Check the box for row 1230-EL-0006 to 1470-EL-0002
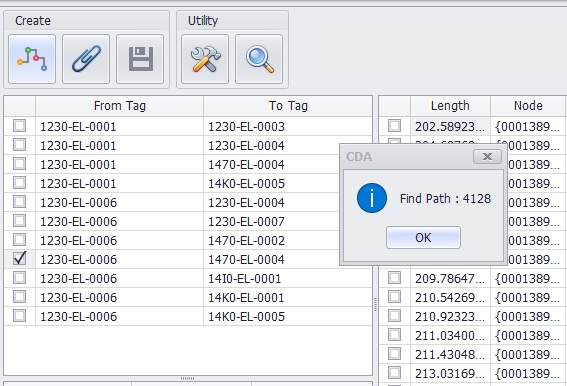Viewport: 567px width, 386px height. [x=20, y=240]
